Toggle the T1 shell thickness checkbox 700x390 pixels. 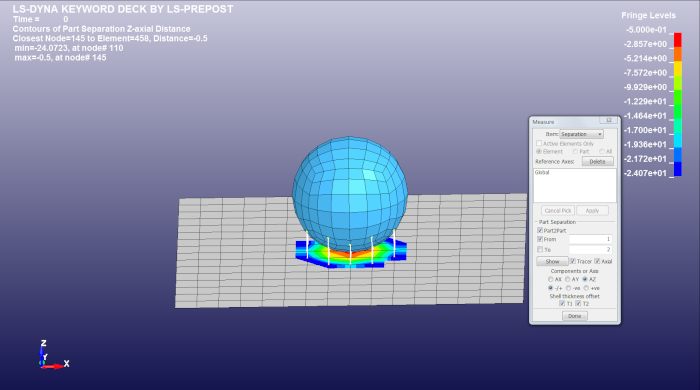click(562, 303)
